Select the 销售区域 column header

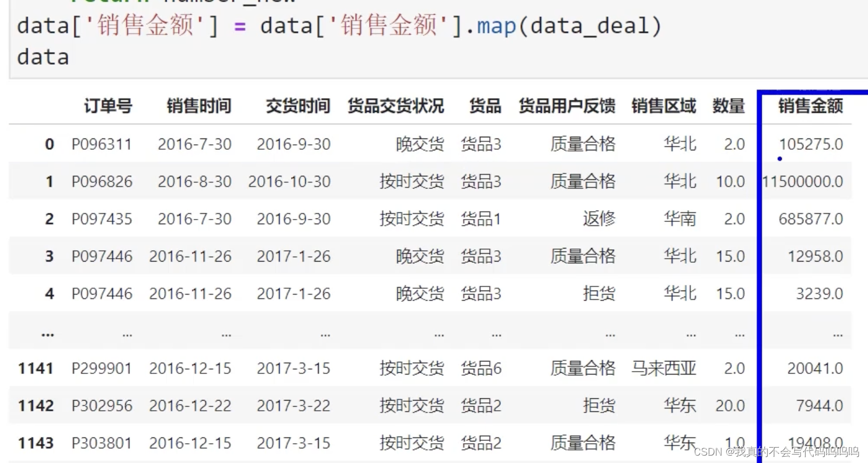point(664,106)
